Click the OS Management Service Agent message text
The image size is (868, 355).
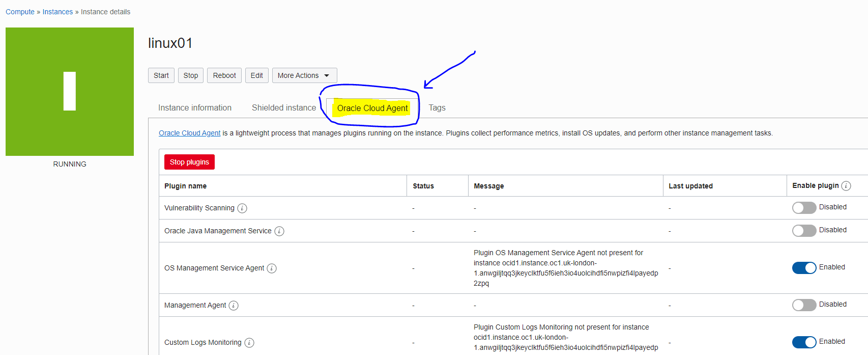click(566, 268)
